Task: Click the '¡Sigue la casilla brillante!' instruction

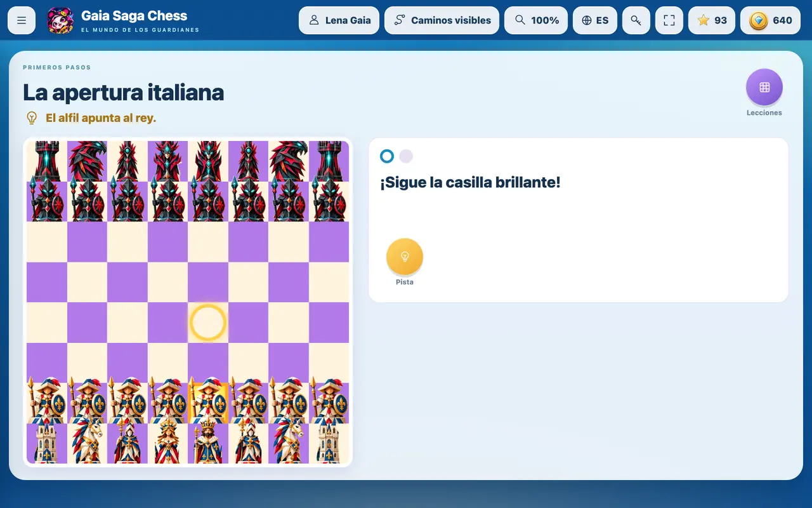Action: (x=470, y=183)
